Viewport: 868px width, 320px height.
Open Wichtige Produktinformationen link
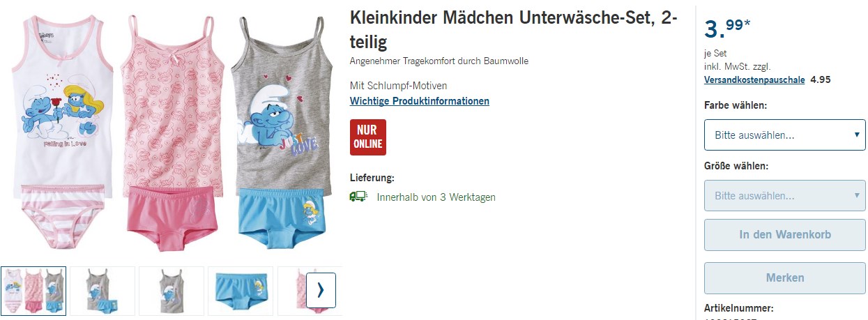coord(420,101)
